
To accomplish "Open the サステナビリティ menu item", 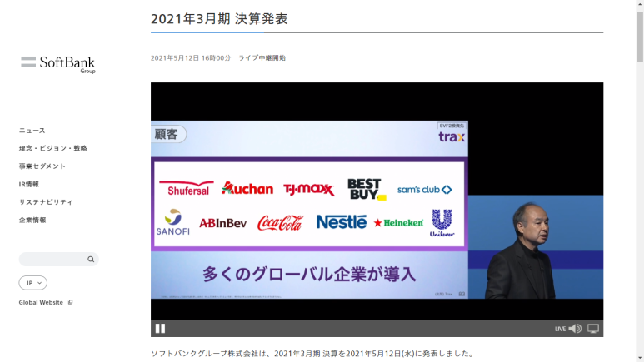I will click(46, 202).
